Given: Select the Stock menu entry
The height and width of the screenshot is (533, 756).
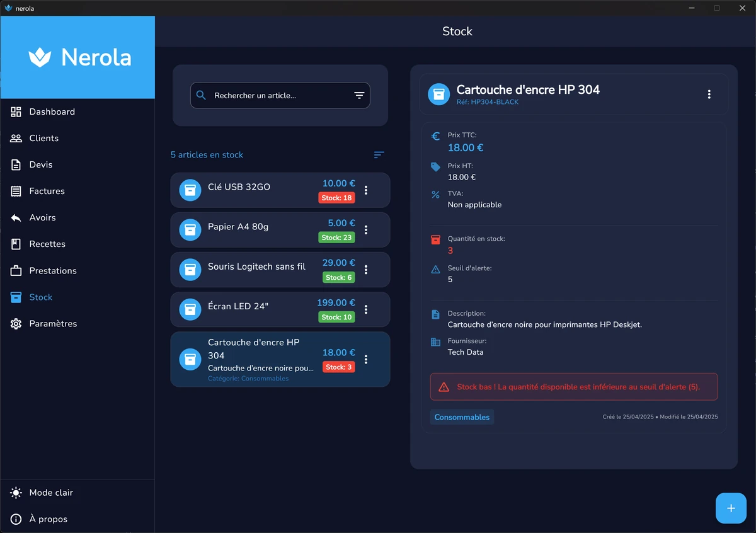Looking at the screenshot, I should [40, 297].
